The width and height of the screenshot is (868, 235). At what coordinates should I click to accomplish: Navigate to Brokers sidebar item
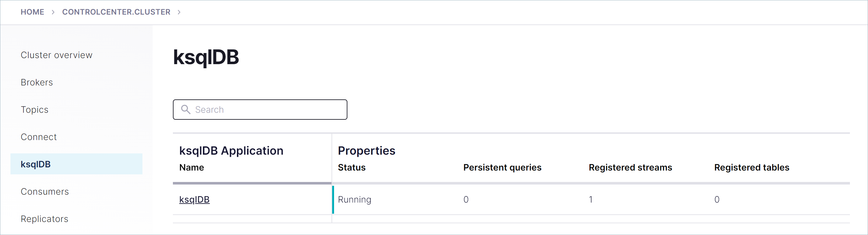(x=37, y=82)
